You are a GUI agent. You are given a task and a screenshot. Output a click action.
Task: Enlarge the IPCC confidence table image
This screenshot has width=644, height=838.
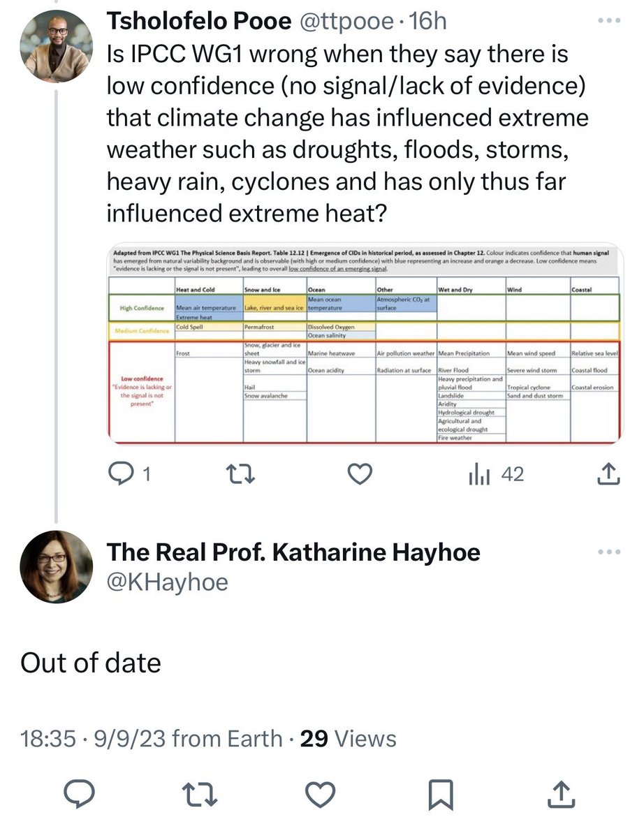click(x=363, y=345)
